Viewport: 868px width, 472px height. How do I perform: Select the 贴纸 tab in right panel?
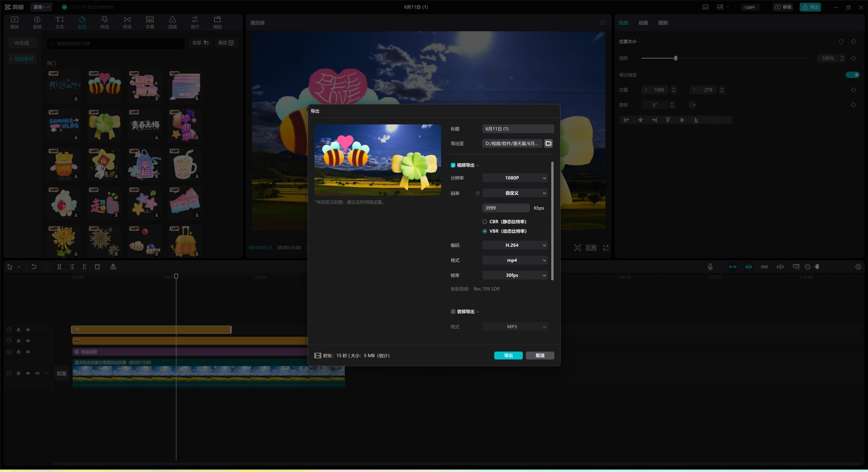pyautogui.click(x=624, y=23)
